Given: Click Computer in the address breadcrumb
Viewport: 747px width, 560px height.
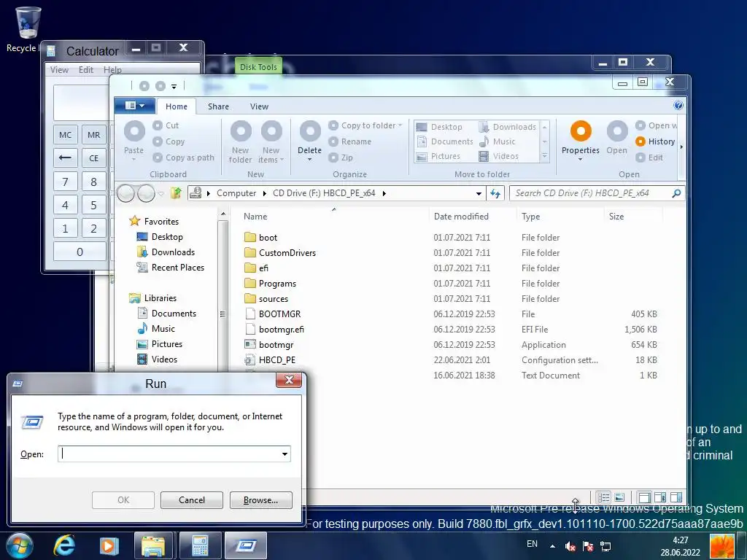Looking at the screenshot, I should 236,192.
